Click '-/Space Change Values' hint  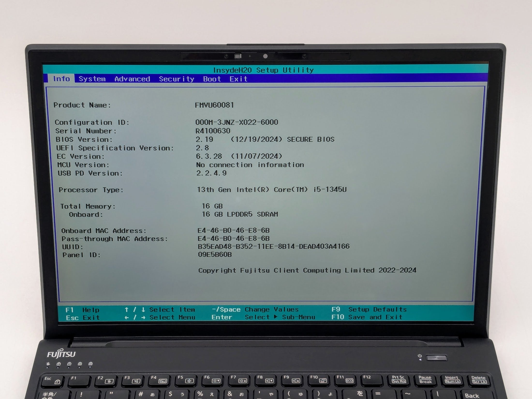pos(255,309)
